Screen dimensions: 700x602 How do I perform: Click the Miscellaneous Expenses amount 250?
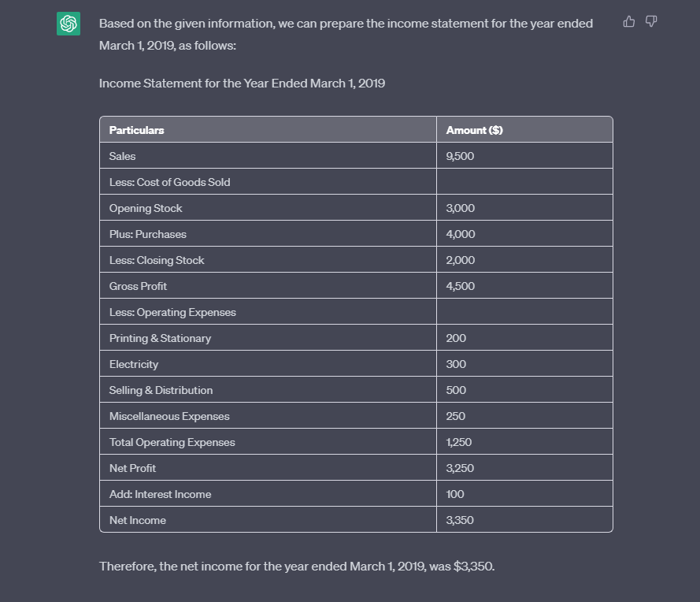coord(455,416)
